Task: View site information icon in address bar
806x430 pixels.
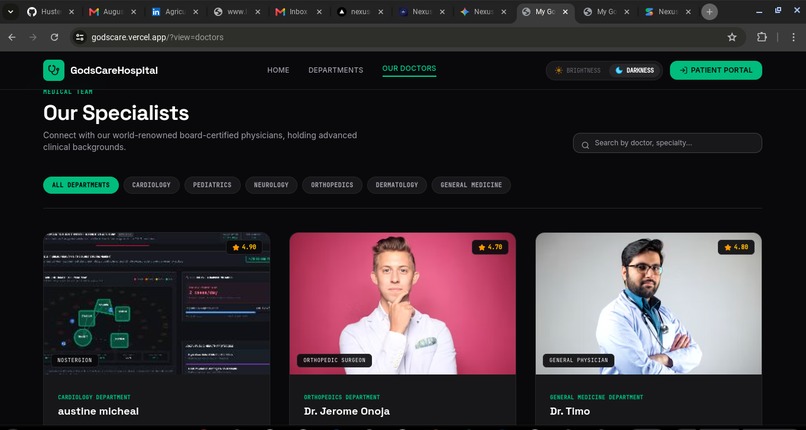Action: click(x=79, y=37)
